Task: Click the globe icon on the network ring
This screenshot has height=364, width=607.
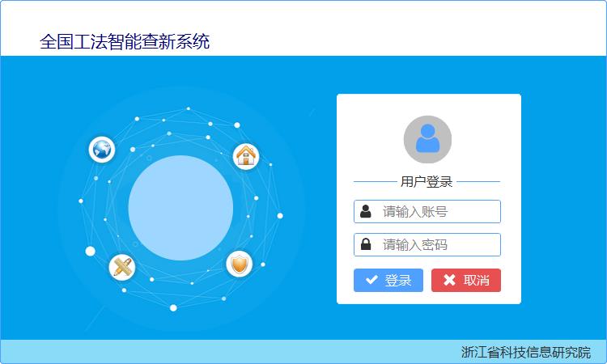Action: point(102,150)
